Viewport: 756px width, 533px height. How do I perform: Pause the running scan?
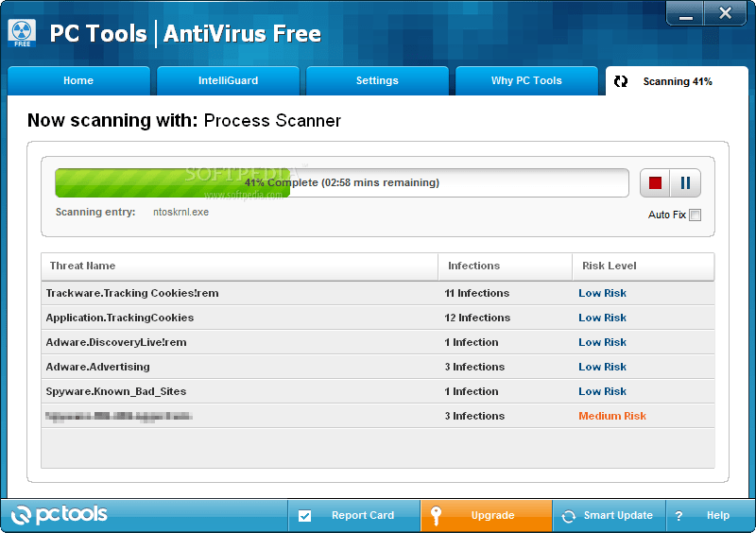point(685,182)
